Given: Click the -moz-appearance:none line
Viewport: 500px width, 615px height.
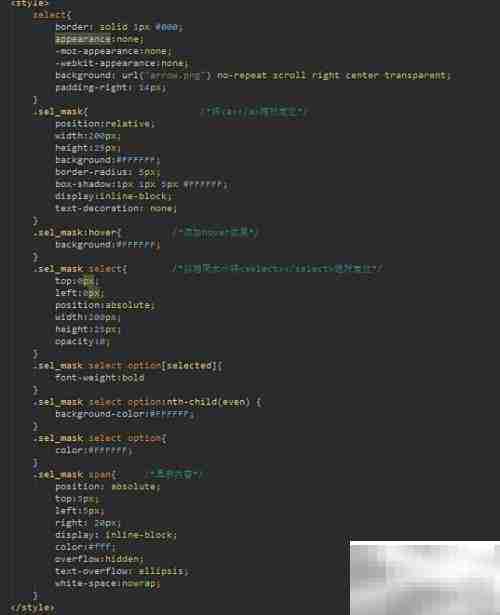Looking at the screenshot, I should [113, 51].
